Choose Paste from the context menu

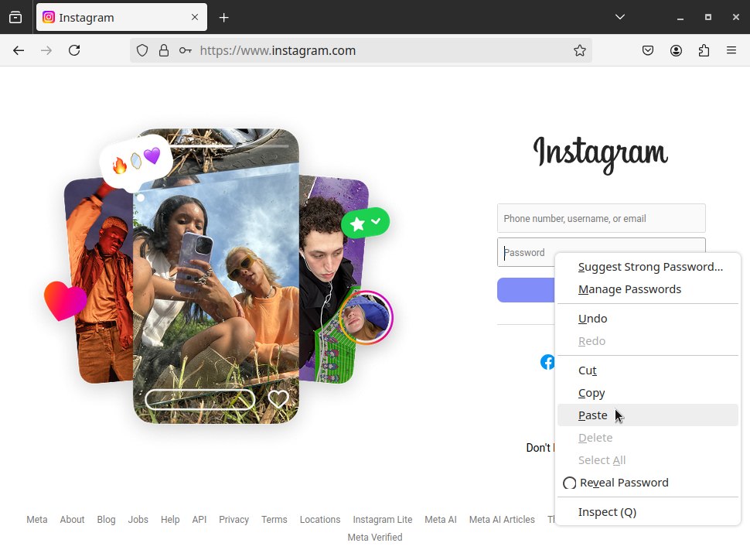point(648,415)
